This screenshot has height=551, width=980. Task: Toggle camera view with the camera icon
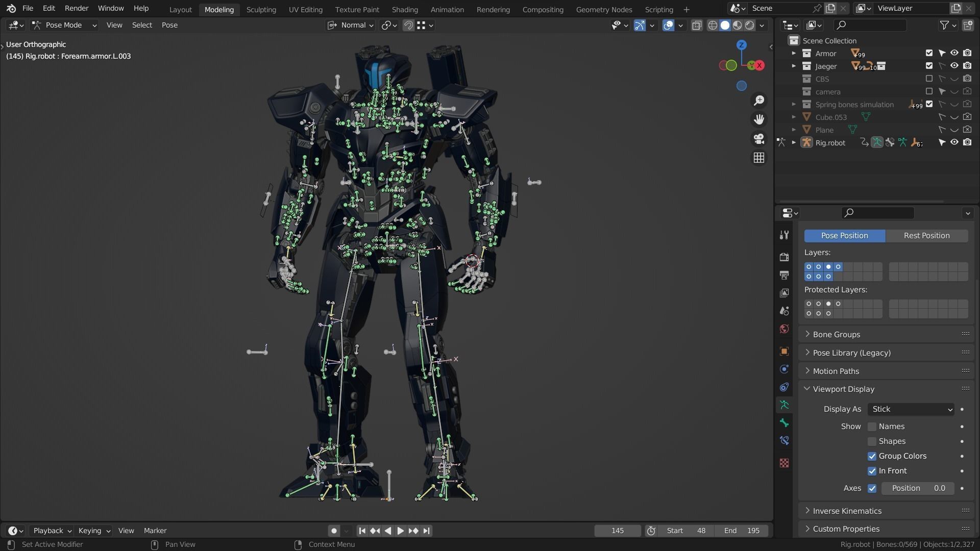[x=759, y=139]
